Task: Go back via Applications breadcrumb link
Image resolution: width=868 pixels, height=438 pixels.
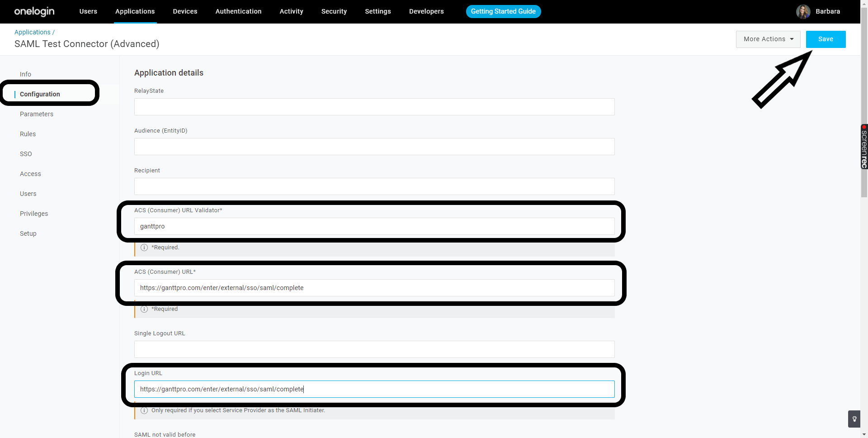Action: pyautogui.click(x=33, y=32)
